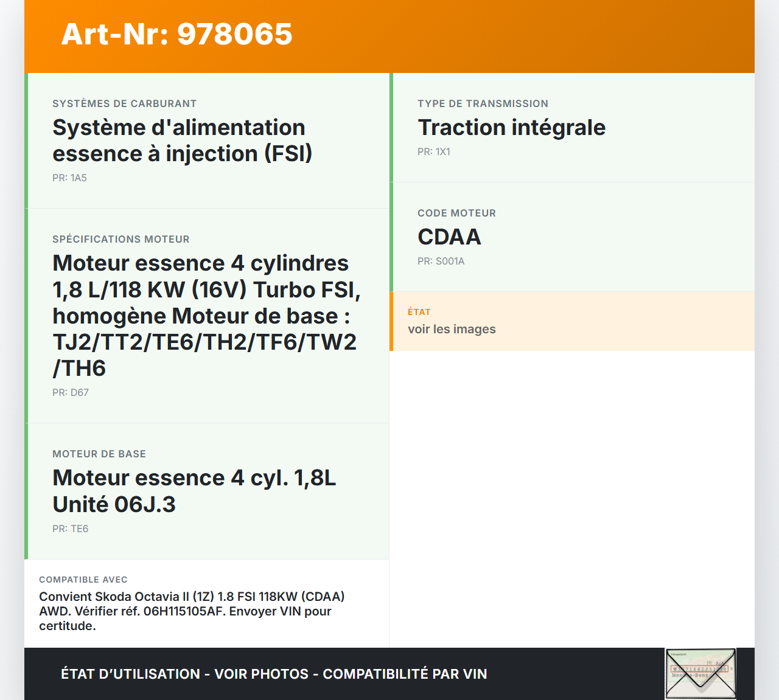Click the CDAA engine code value

449,237
